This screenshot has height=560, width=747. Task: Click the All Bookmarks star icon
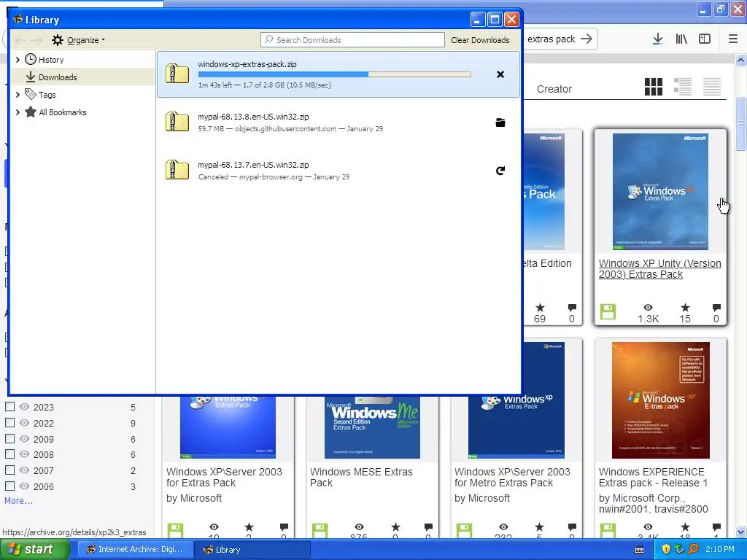31,112
